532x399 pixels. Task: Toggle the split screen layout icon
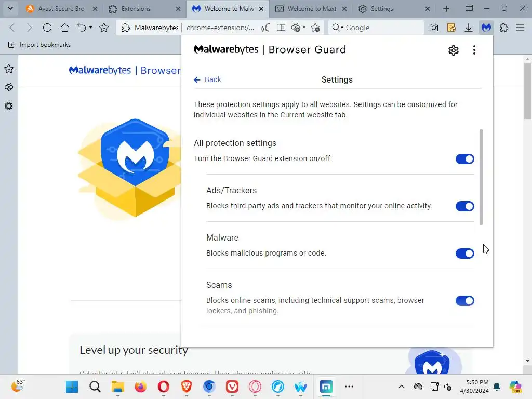tap(469, 8)
